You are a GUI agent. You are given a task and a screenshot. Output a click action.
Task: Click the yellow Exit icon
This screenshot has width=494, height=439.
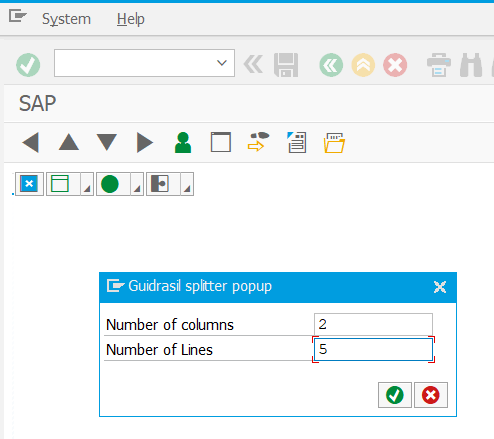click(x=363, y=65)
